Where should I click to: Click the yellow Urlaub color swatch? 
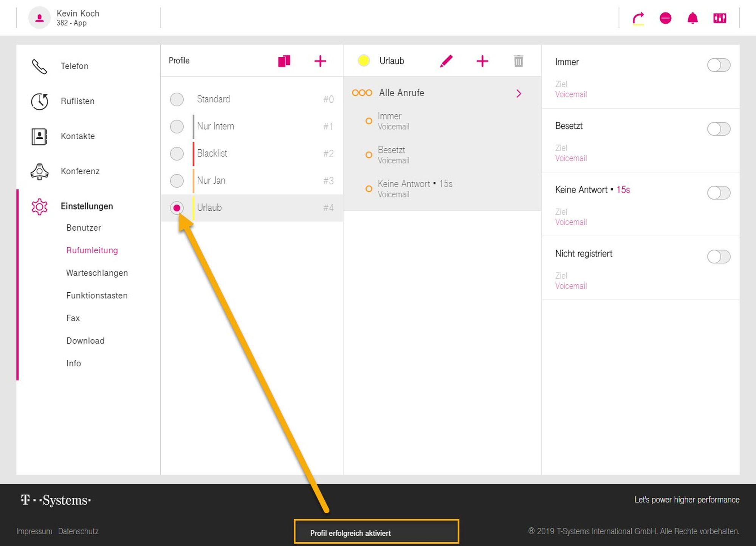click(x=364, y=61)
